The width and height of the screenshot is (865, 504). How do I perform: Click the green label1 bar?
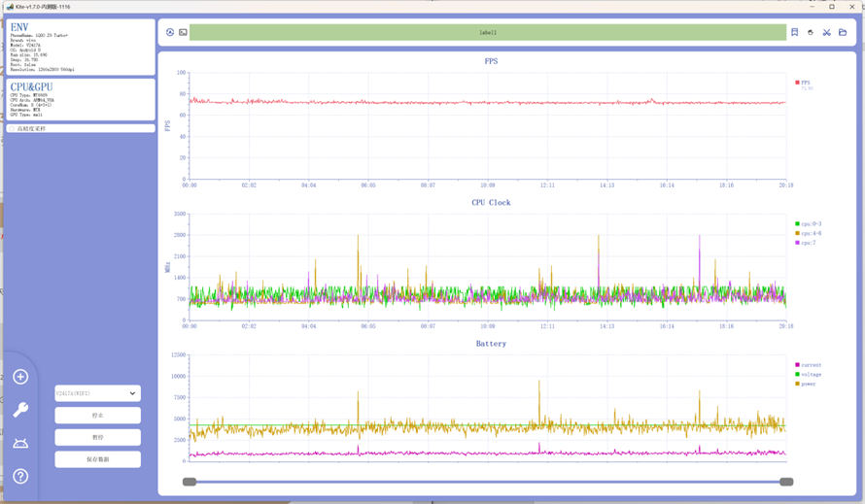click(x=488, y=33)
